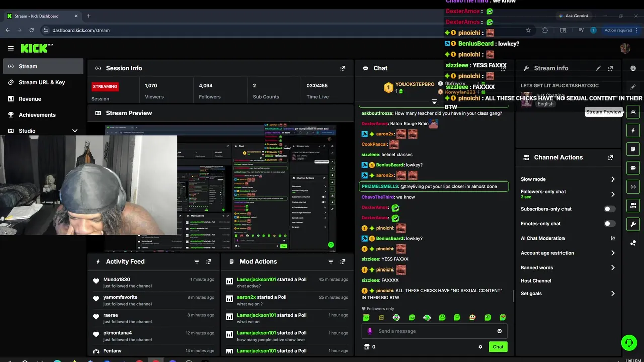Click yamomfavorite in Activity Feed
The height and width of the screenshot is (362, 644).
(x=120, y=297)
